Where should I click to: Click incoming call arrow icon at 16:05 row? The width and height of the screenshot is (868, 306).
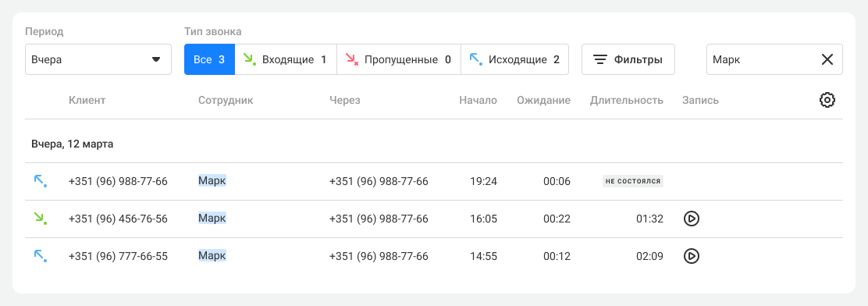[41, 219]
